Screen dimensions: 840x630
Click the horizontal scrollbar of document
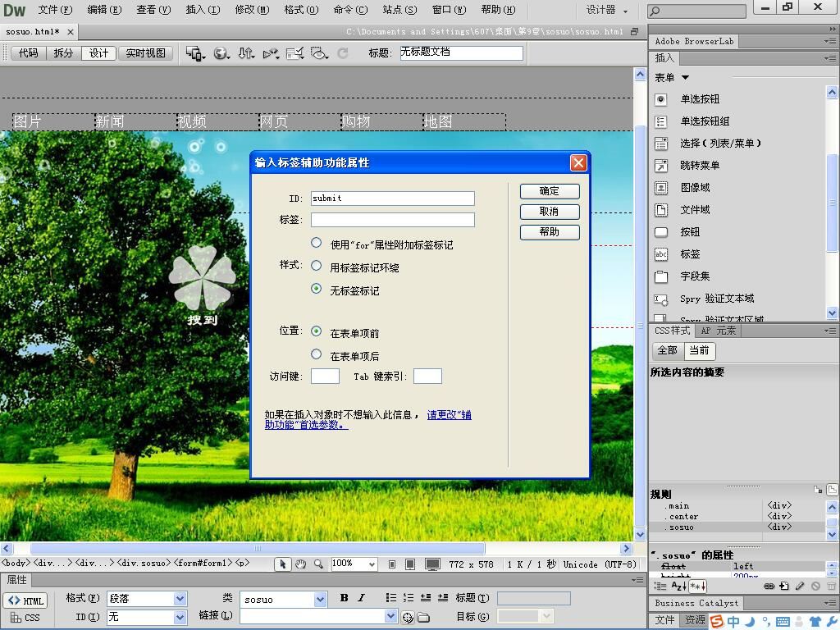pyautogui.click(x=257, y=548)
